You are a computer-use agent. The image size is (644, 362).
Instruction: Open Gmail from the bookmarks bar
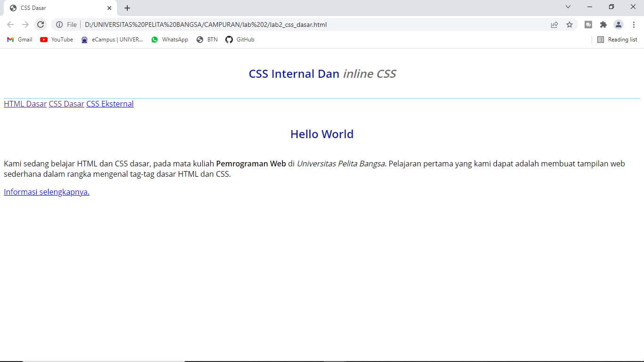pos(19,40)
